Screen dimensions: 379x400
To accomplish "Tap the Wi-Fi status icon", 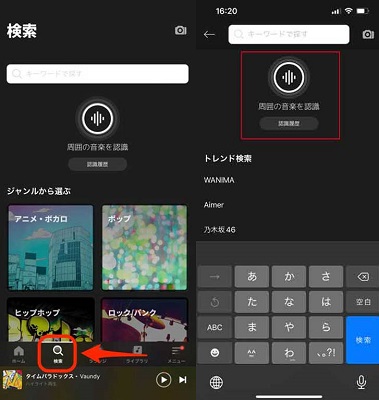I will 348,11.
